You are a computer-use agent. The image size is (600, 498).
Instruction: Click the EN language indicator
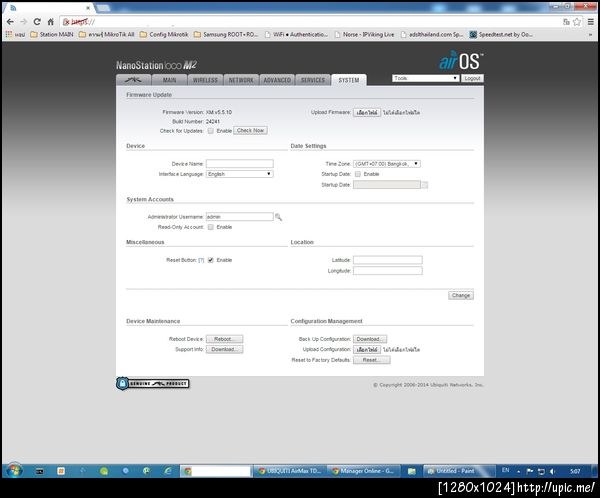point(505,470)
